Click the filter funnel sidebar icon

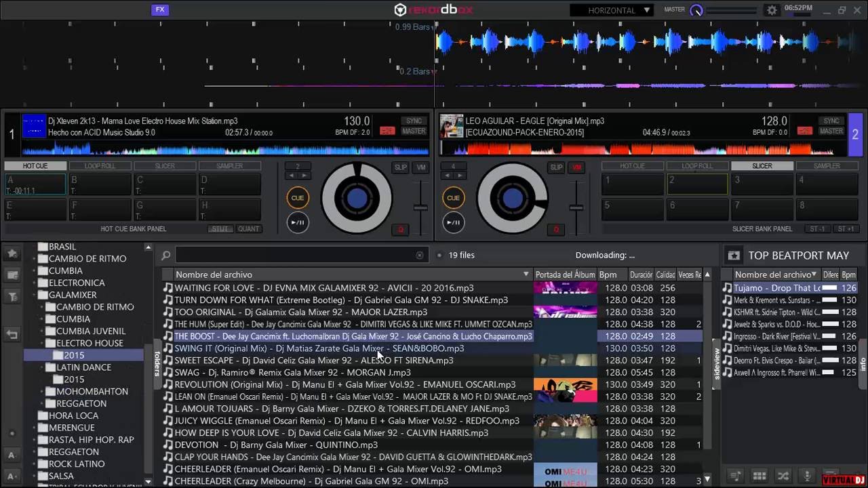tap(12, 297)
